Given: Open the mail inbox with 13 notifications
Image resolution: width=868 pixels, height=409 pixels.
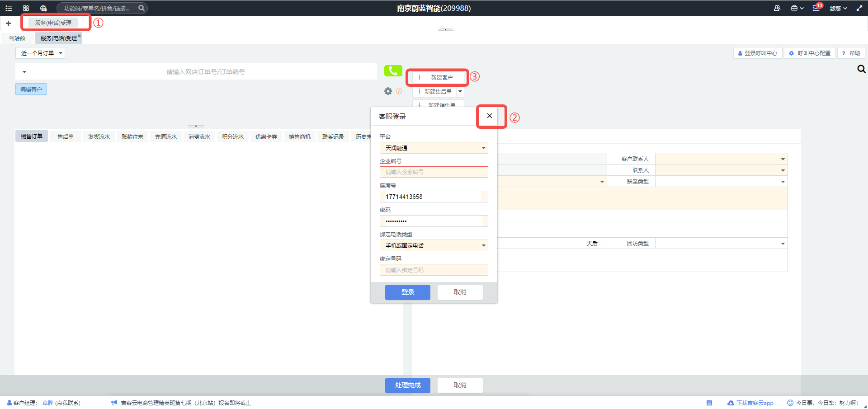Looking at the screenshot, I should click(x=816, y=8).
